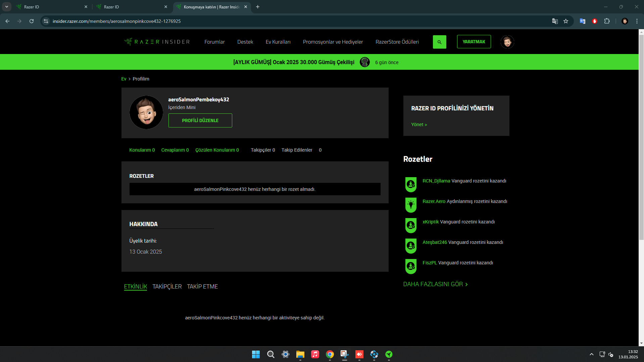Click DAHA FAZLASINI GÖR link
The width and height of the screenshot is (644, 362).
[435, 284]
